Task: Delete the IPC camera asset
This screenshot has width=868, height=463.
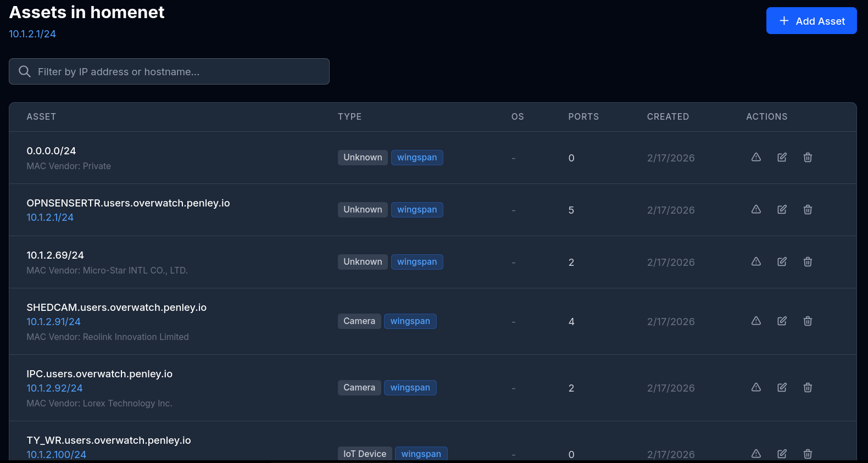Action: point(808,387)
